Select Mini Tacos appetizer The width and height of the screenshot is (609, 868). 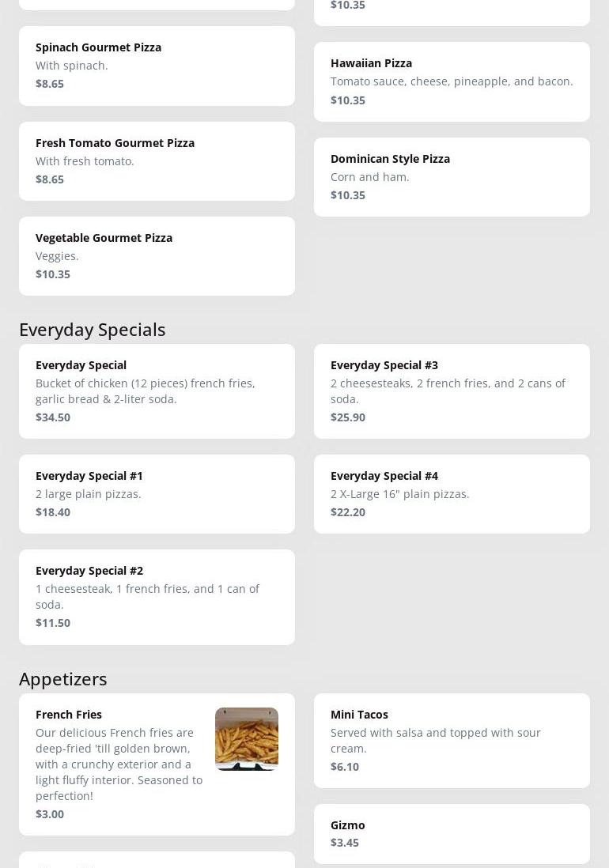pyautogui.click(x=452, y=740)
